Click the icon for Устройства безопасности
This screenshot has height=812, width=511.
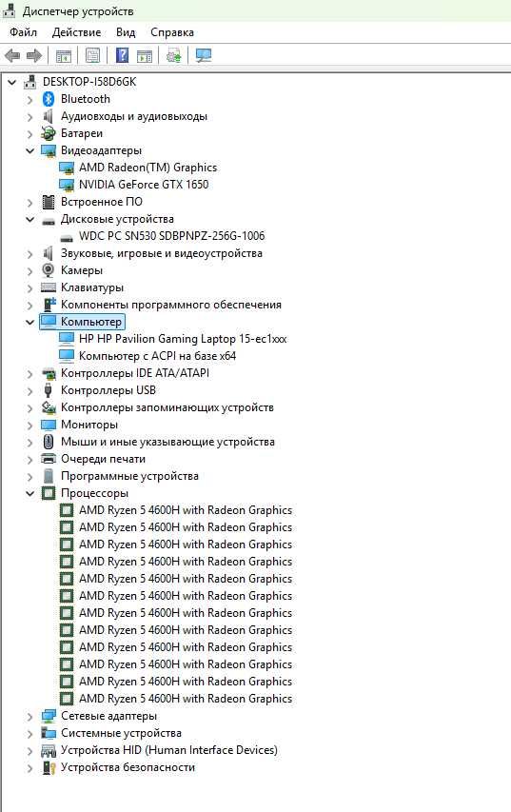pos(49,767)
